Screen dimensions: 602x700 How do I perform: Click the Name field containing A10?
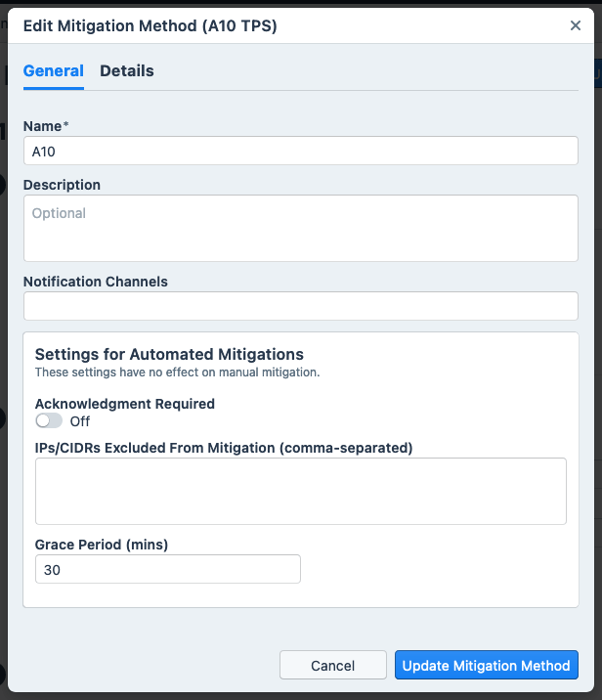300,151
